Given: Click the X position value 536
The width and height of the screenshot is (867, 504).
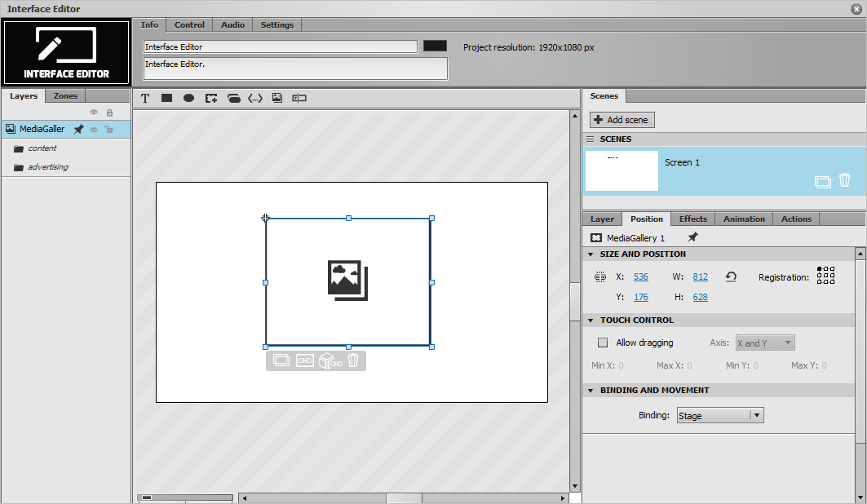Looking at the screenshot, I should point(641,276).
